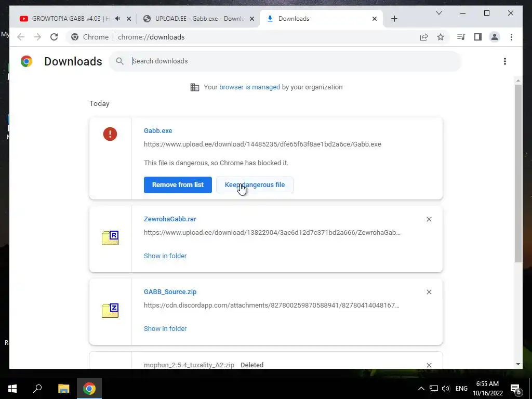532x399 pixels.
Task: Click the ENG language indicator
Action: click(461, 389)
